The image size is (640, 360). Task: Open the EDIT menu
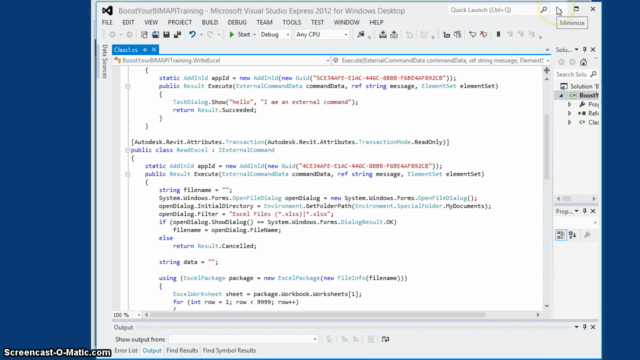[x=128, y=22]
